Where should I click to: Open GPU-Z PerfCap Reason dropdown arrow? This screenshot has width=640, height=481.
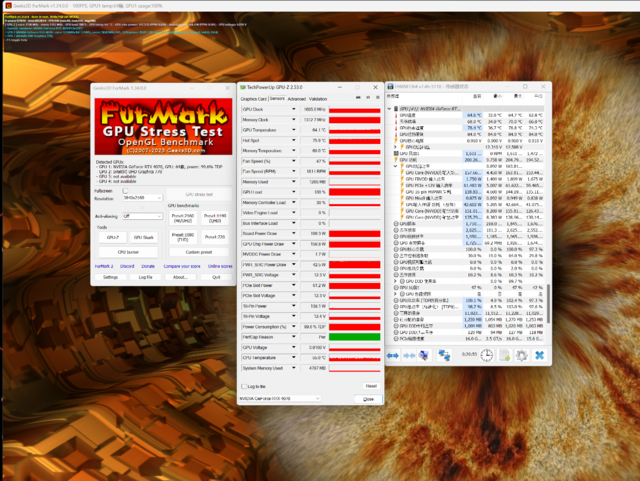(293, 337)
